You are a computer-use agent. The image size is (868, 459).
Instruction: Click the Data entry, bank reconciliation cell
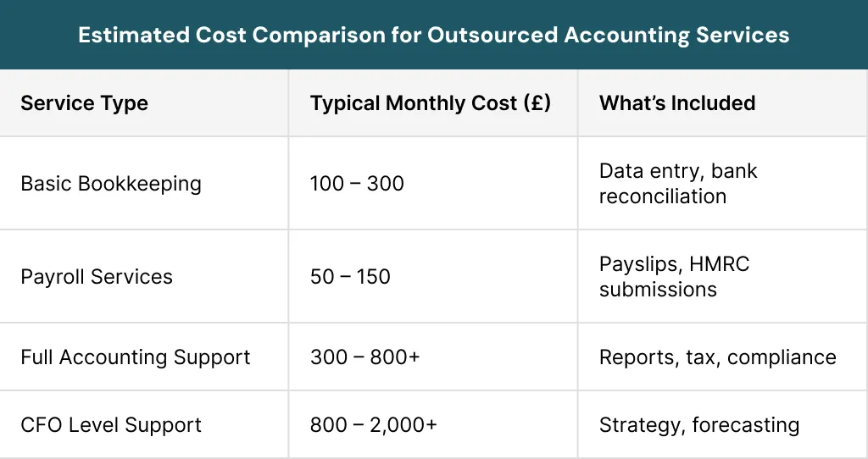(x=677, y=184)
